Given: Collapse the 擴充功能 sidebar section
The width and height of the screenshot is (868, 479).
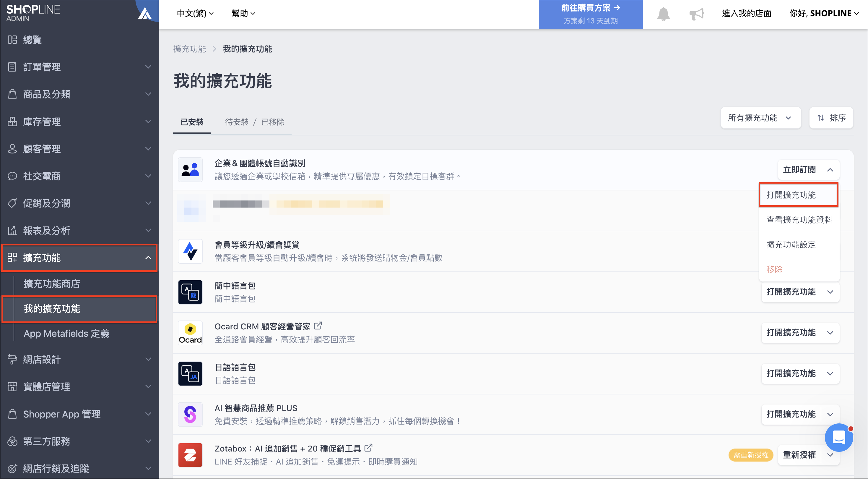Looking at the screenshot, I should tap(148, 258).
